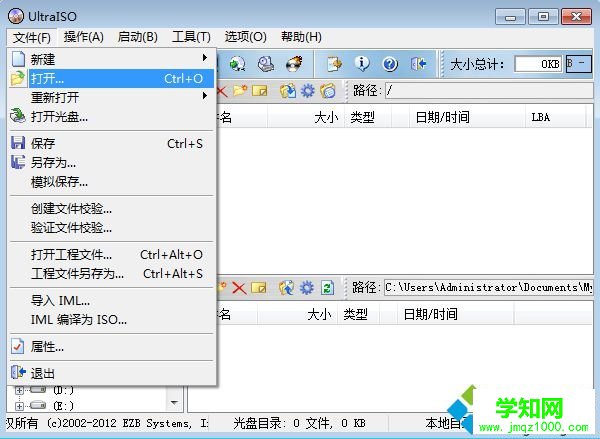The height and width of the screenshot is (439, 600).
Task: Click the door icon beside 退出
Action: click(x=18, y=372)
